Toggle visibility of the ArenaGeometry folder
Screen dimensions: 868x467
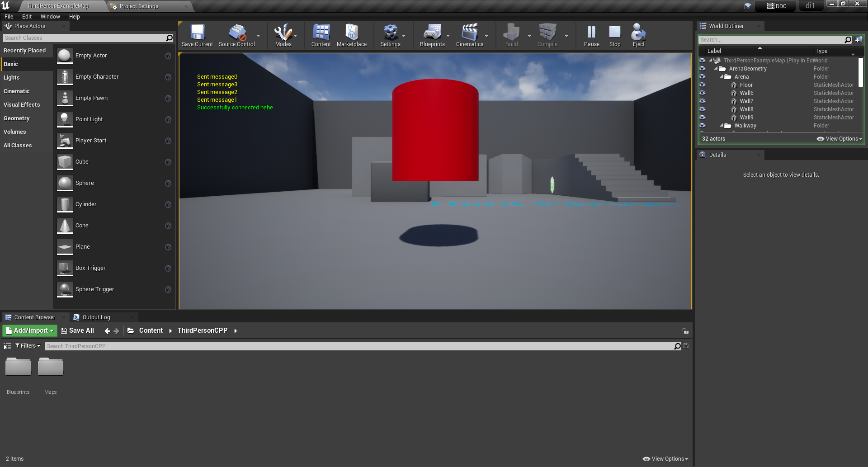pyautogui.click(x=702, y=69)
